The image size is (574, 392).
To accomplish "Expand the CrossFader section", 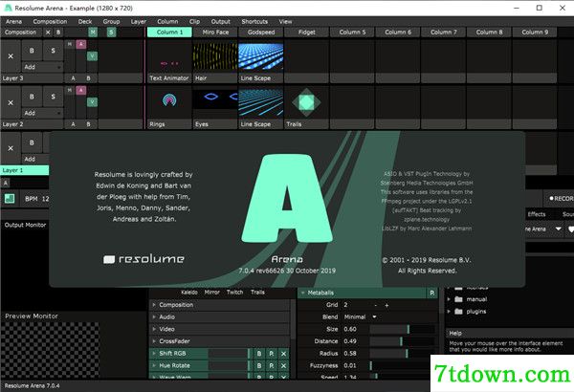I will pos(154,341).
